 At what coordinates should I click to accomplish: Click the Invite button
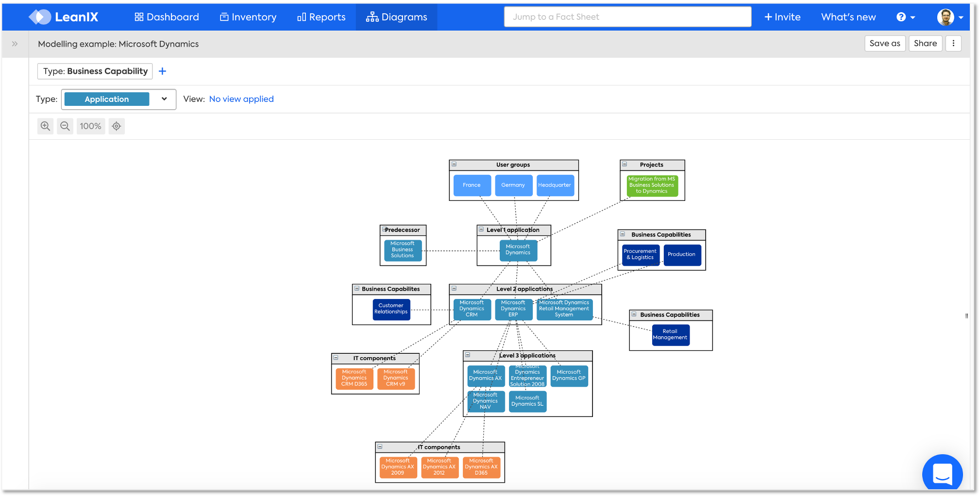(782, 17)
